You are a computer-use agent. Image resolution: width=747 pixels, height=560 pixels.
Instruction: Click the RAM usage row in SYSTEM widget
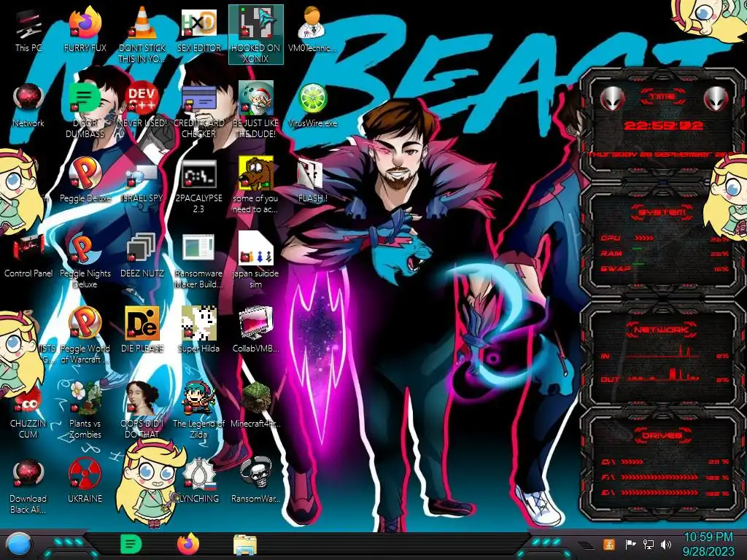(664, 253)
